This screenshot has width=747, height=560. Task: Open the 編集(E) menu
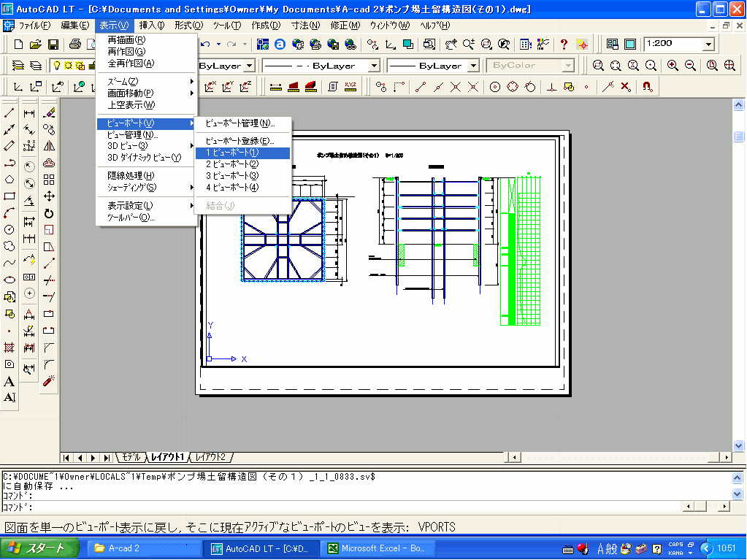pyautogui.click(x=74, y=26)
